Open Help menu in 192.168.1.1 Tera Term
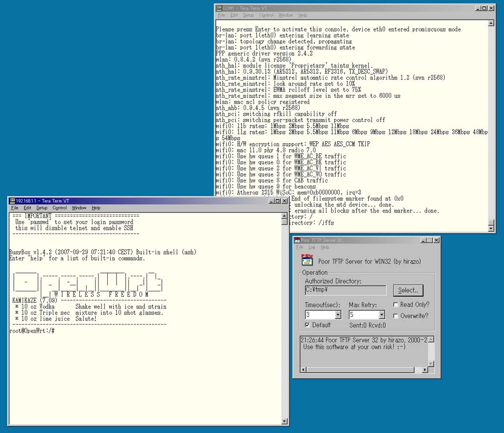504x433 pixels. (96, 208)
